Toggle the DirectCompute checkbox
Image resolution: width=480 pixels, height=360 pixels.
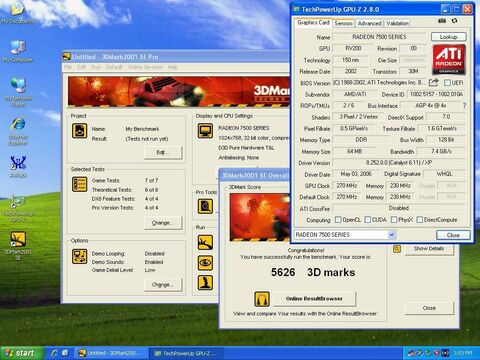click(x=420, y=220)
